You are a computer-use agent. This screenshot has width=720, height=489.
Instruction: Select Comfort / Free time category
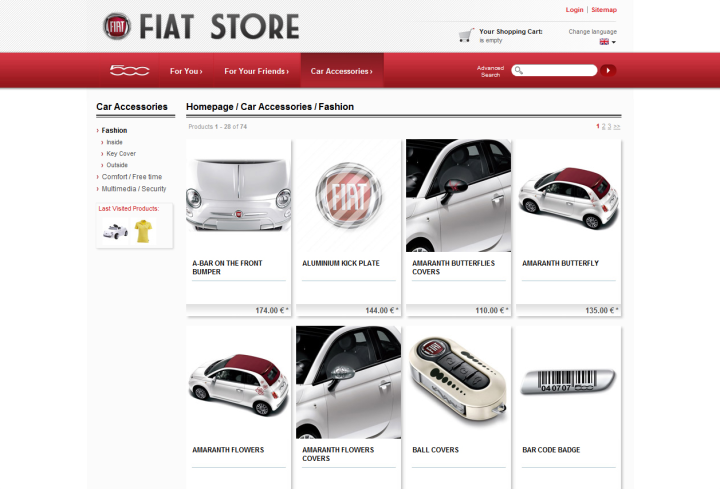pos(131,177)
